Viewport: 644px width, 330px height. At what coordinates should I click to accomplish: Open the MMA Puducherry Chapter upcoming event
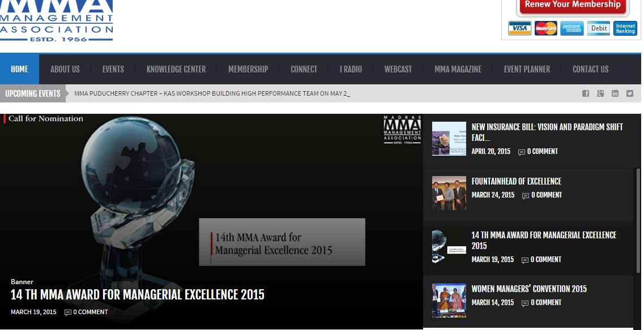[x=212, y=93]
